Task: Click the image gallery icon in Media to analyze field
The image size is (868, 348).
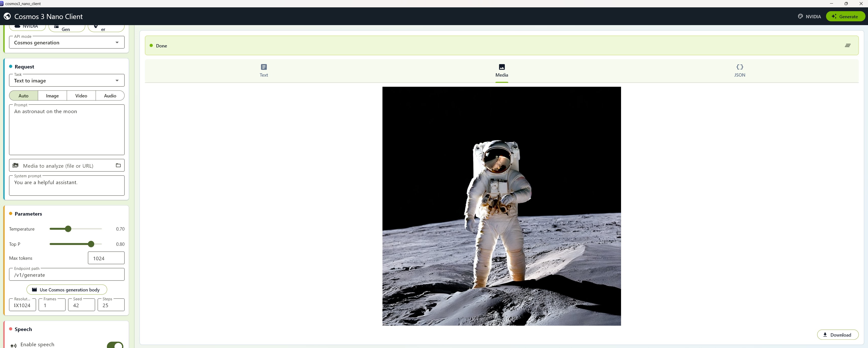Action: 15,165
